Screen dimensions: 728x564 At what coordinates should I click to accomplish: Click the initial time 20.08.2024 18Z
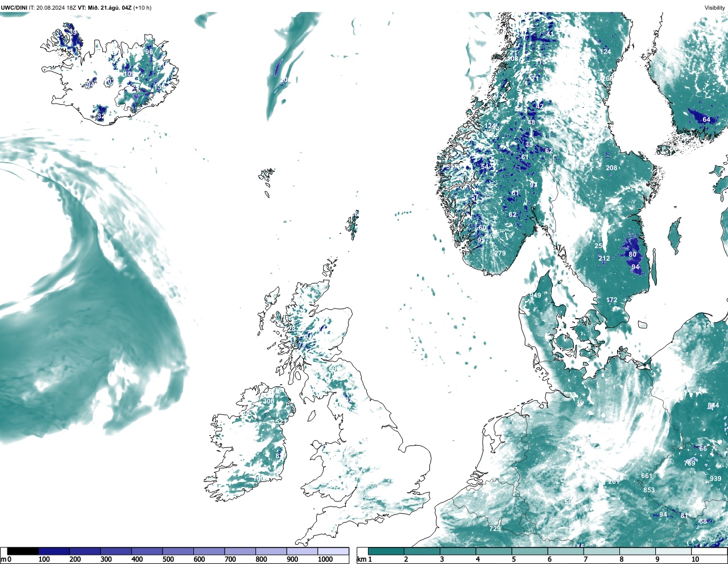(x=56, y=8)
